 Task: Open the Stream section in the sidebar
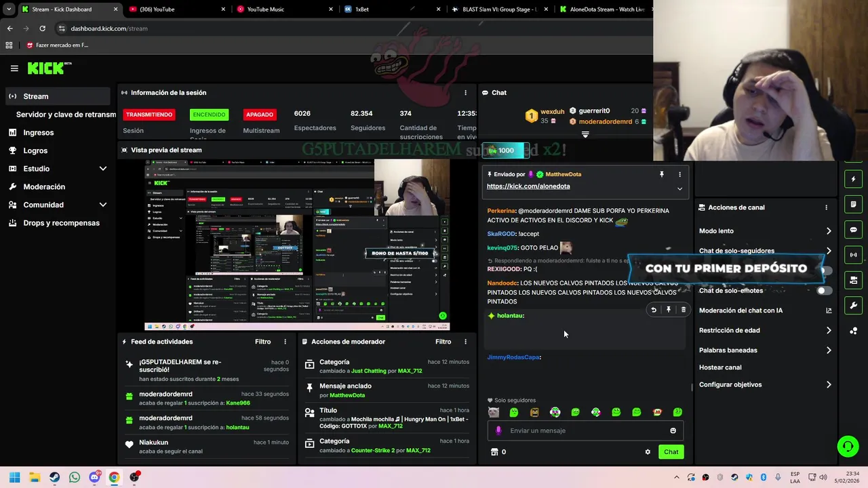click(x=57, y=96)
